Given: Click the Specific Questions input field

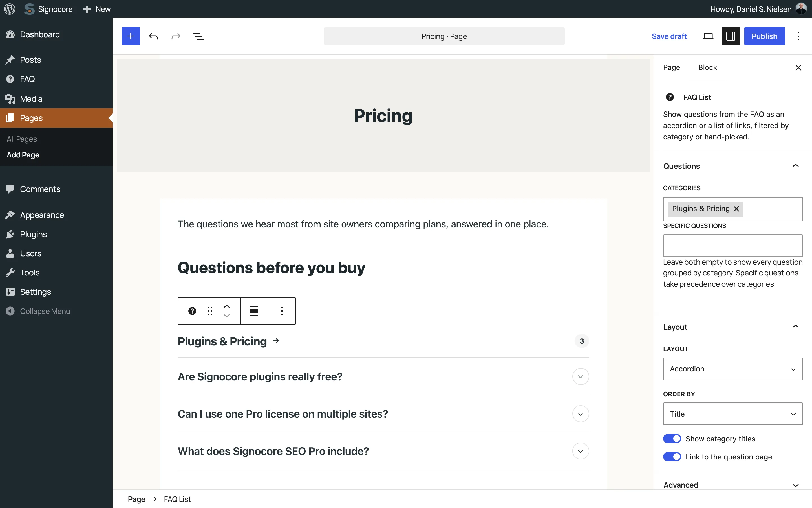Looking at the screenshot, I should pyautogui.click(x=733, y=246).
